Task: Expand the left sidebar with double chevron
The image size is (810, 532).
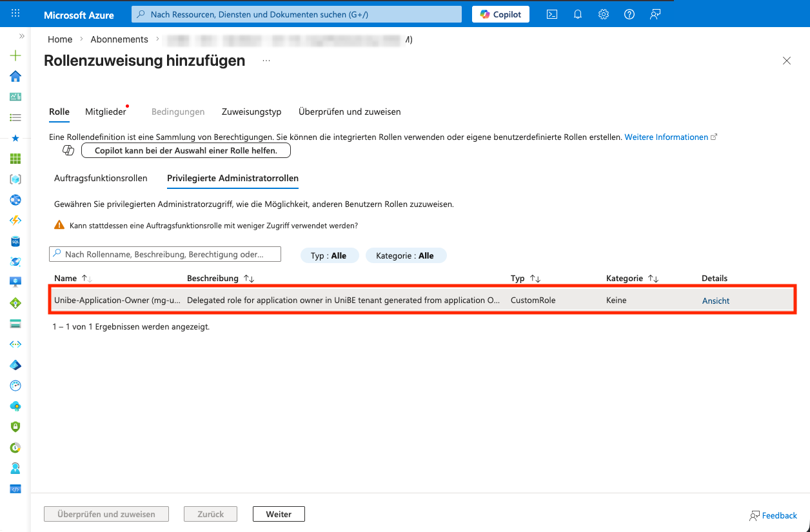Action: [x=22, y=36]
